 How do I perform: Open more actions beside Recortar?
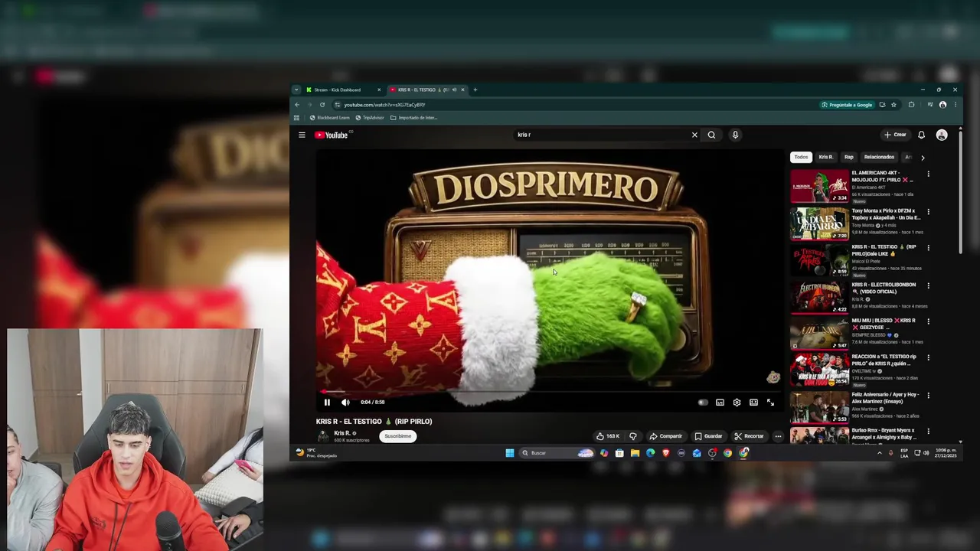tap(778, 436)
